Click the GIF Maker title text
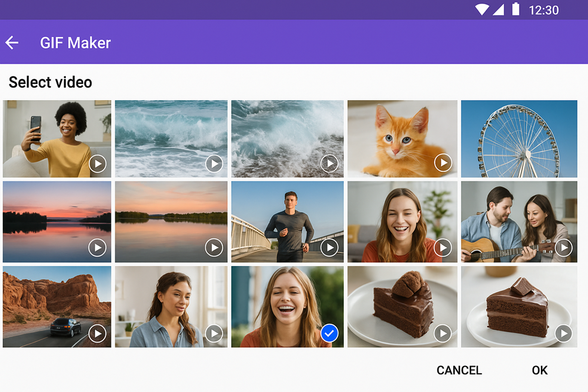This screenshot has height=392, width=588. [x=75, y=42]
